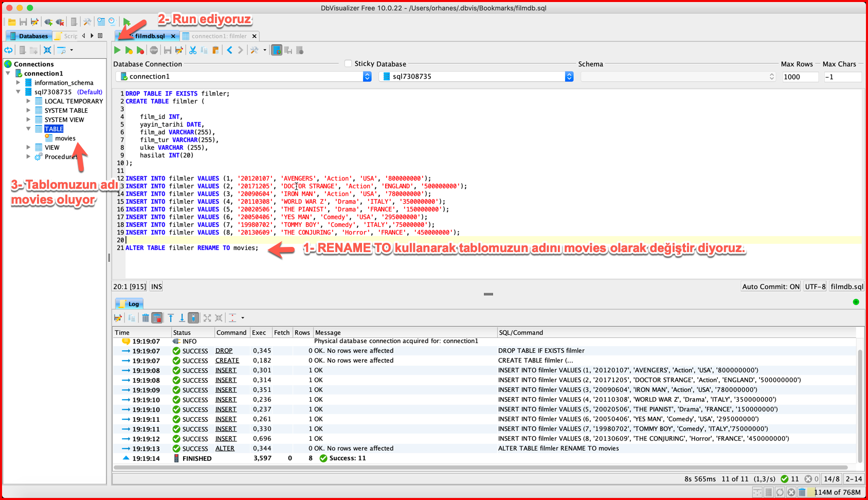Viewport: 868px width, 500px height.
Task: Close the connection1: filmler tab
Action: click(x=254, y=36)
